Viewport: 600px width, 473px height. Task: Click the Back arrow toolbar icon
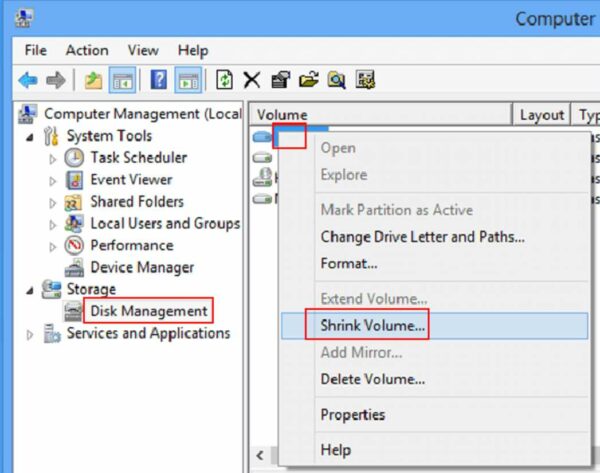click(x=28, y=80)
